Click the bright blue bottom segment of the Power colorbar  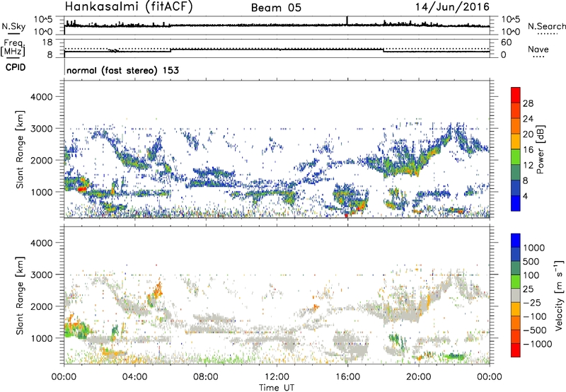516,203
